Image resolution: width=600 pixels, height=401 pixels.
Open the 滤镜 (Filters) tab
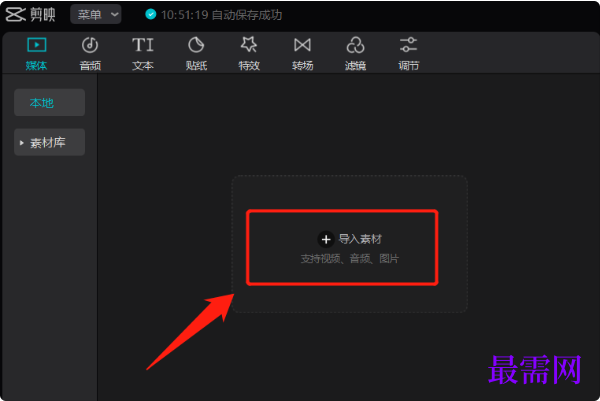coord(355,54)
